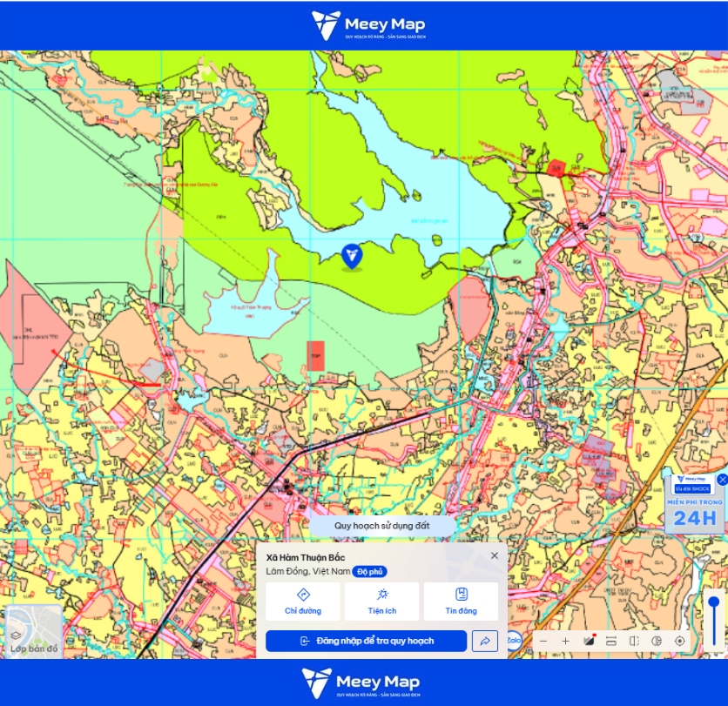The image size is (728, 706).
Task: Select Quy hoạch sử dụng đất pill
Action: (x=382, y=526)
